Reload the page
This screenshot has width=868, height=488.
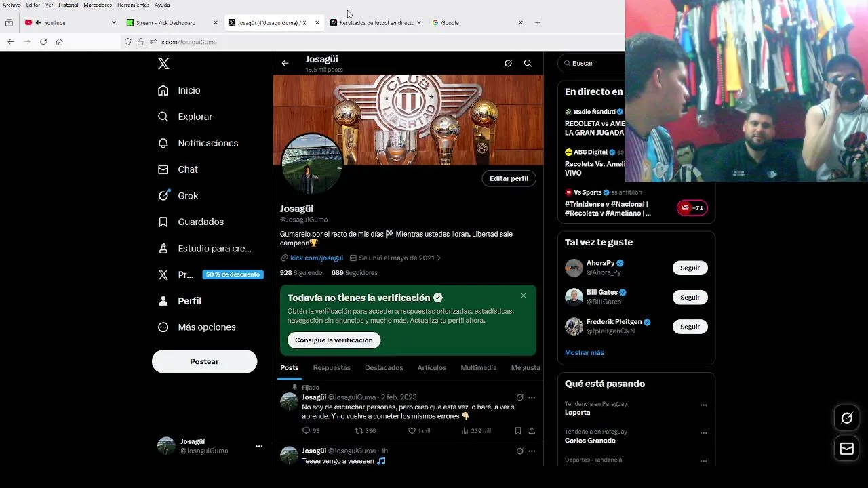pos(43,42)
